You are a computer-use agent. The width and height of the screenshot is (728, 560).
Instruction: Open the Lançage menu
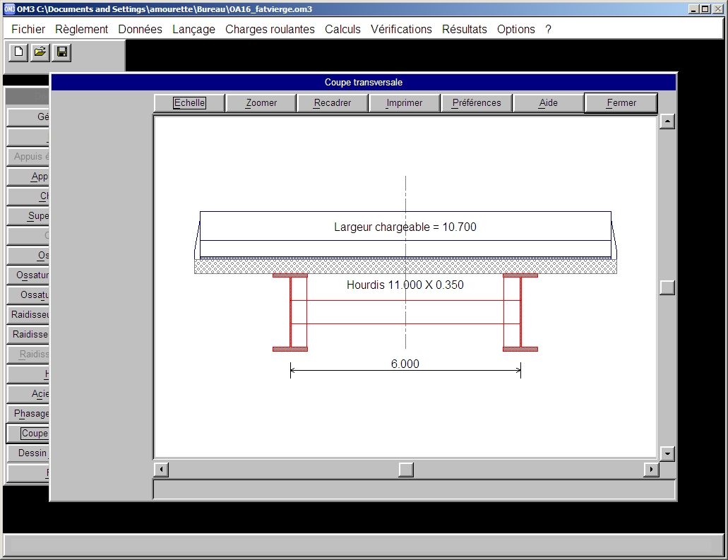[x=193, y=29]
